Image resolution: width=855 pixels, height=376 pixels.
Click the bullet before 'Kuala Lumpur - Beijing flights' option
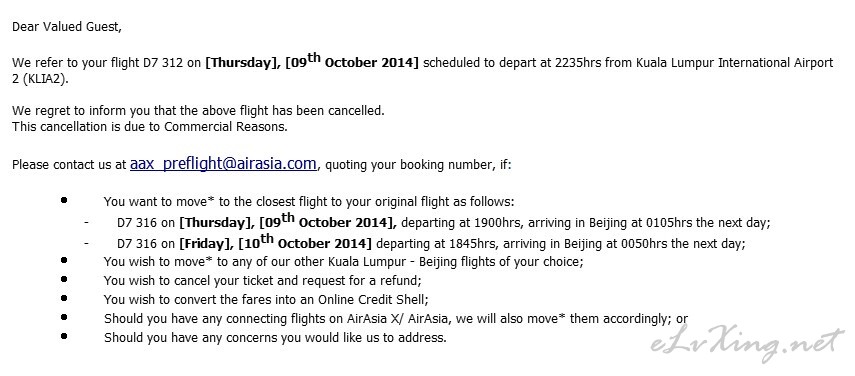click(64, 260)
